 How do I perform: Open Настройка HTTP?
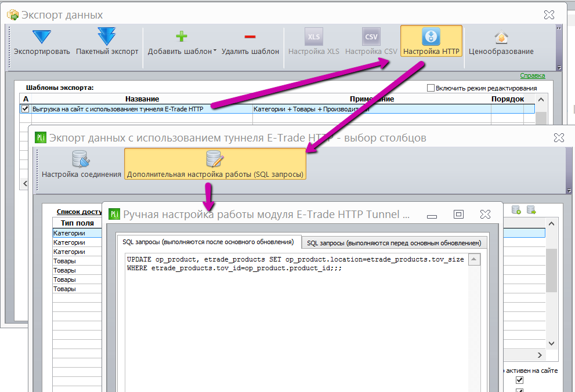pyautogui.click(x=431, y=42)
